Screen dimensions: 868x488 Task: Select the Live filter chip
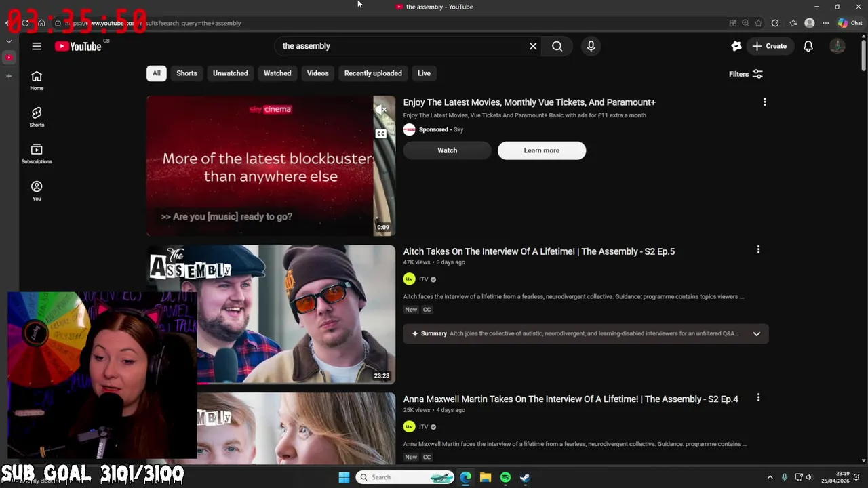click(424, 73)
